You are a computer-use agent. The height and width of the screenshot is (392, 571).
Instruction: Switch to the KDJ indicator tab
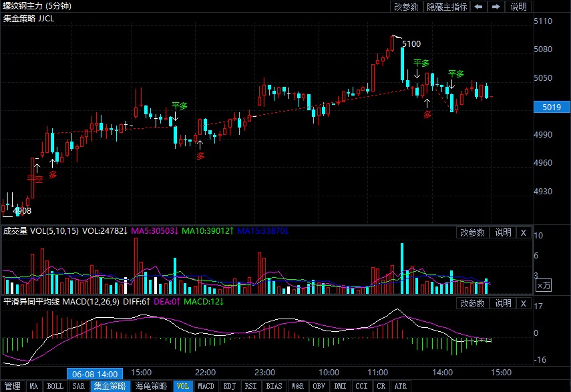coord(229,386)
